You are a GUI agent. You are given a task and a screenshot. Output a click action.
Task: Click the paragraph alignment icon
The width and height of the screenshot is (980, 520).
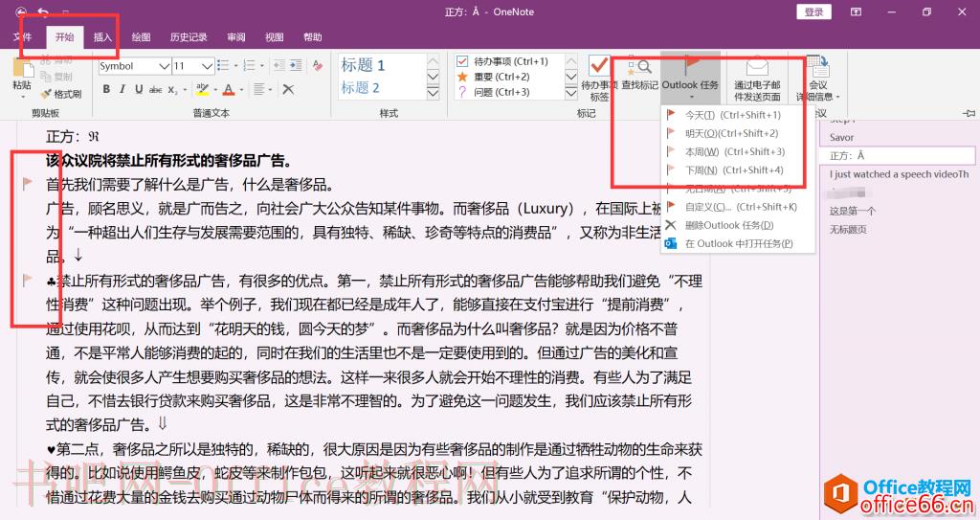tap(258, 89)
